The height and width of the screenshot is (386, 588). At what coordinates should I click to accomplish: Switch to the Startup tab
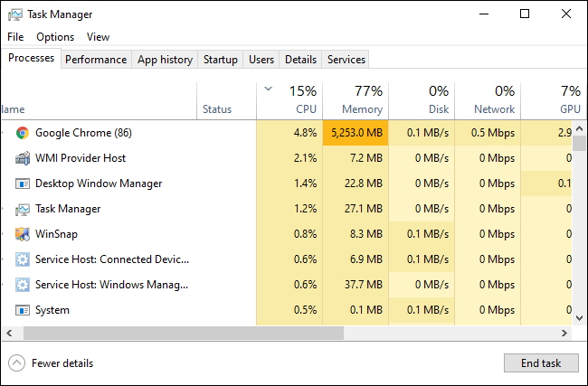click(x=221, y=60)
